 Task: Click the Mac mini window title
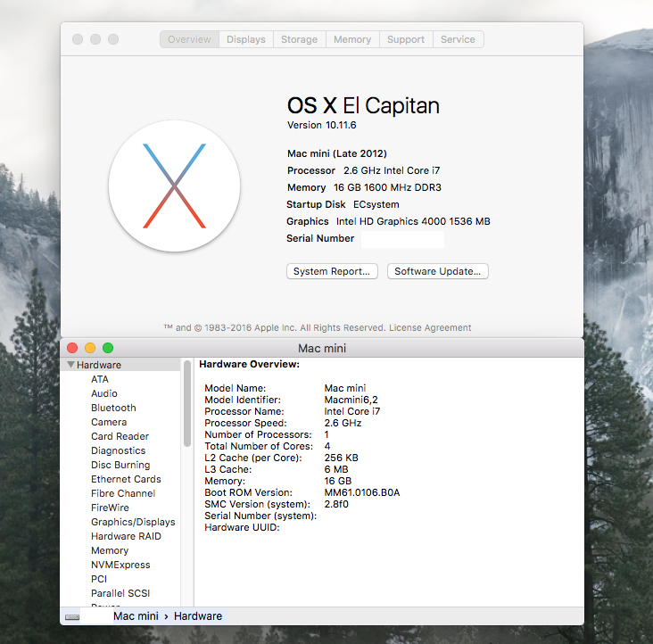322,349
